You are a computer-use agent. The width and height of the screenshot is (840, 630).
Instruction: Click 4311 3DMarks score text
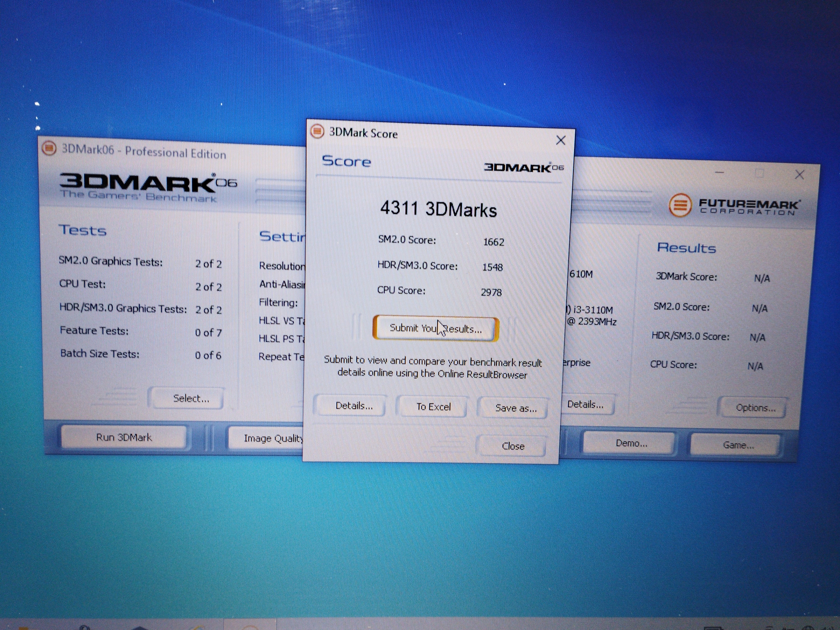[438, 209]
